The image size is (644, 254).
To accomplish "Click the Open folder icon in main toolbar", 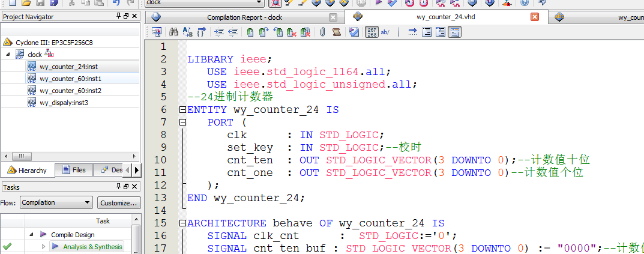I will coord(26,2).
